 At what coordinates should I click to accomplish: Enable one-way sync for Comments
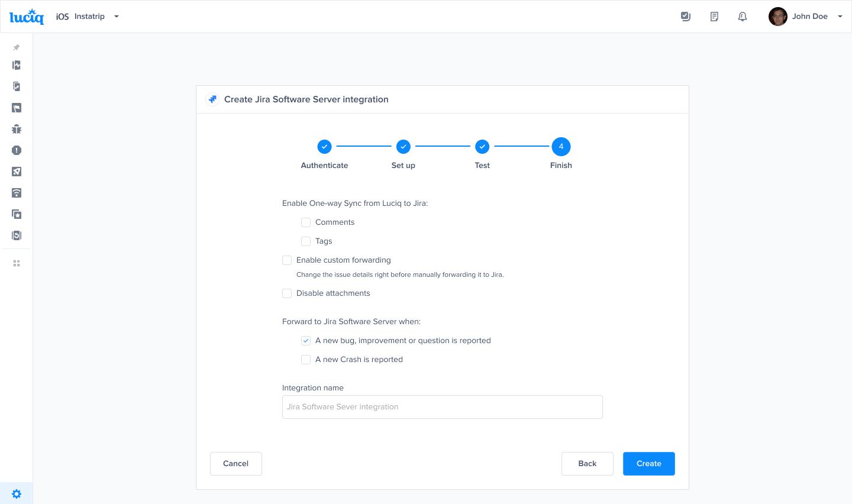pos(306,222)
